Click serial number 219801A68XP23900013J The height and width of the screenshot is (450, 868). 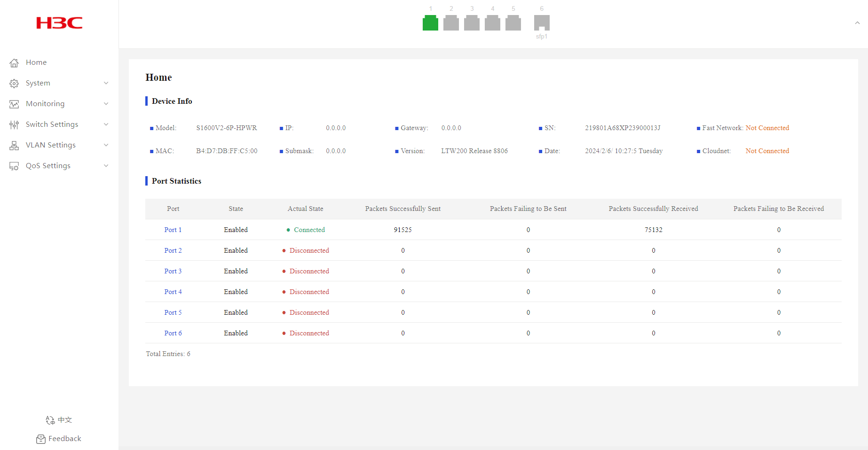click(x=623, y=128)
